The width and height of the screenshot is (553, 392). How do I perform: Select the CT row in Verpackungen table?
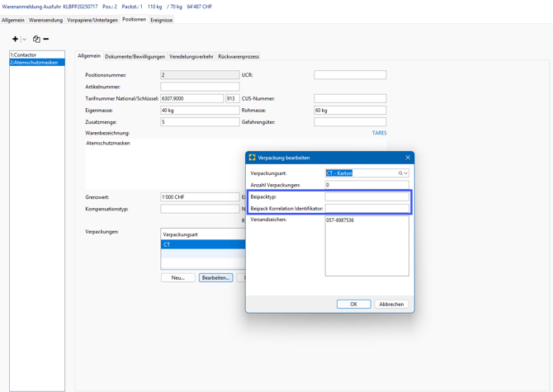tap(203, 244)
